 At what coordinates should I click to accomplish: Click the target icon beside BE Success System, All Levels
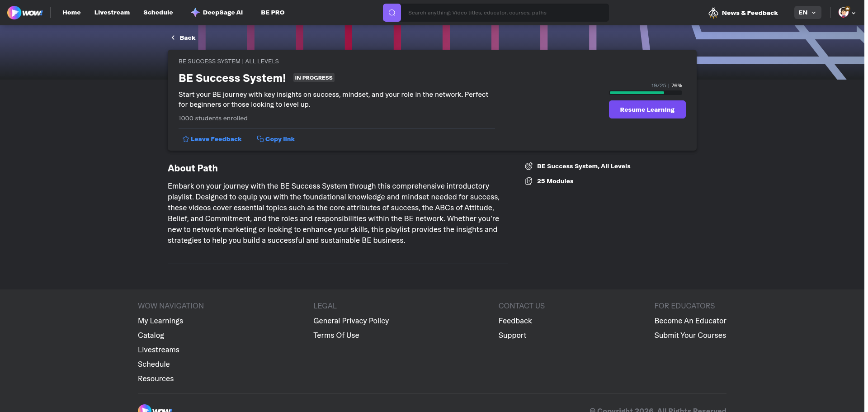pyautogui.click(x=528, y=166)
